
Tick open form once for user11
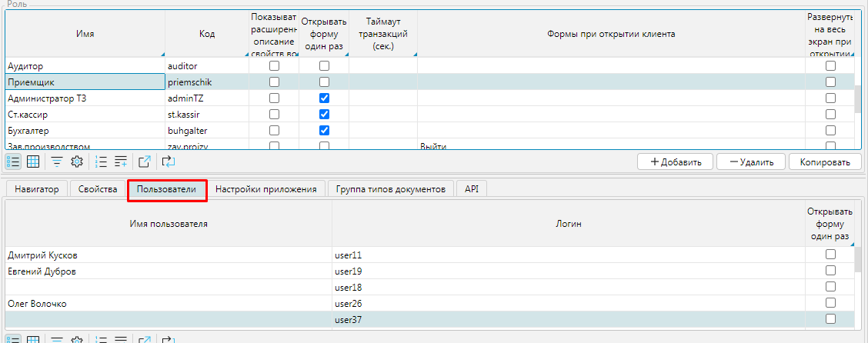point(830,255)
